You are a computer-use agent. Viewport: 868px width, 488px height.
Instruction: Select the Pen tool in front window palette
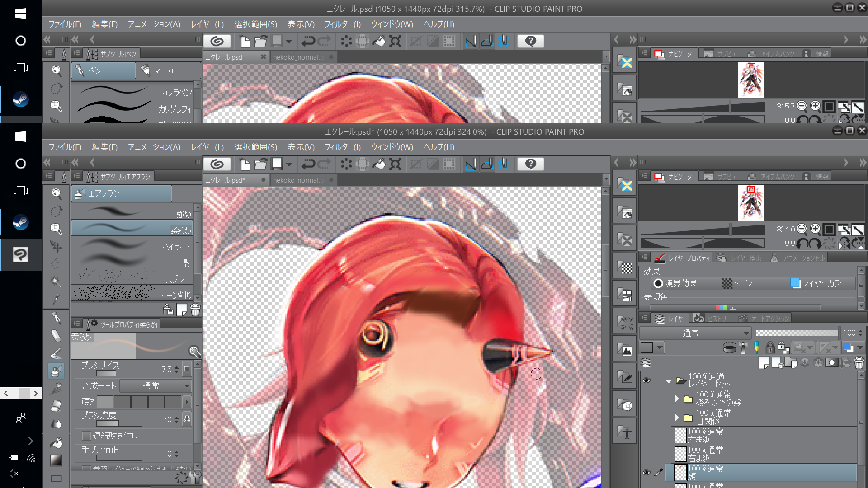pos(56,318)
